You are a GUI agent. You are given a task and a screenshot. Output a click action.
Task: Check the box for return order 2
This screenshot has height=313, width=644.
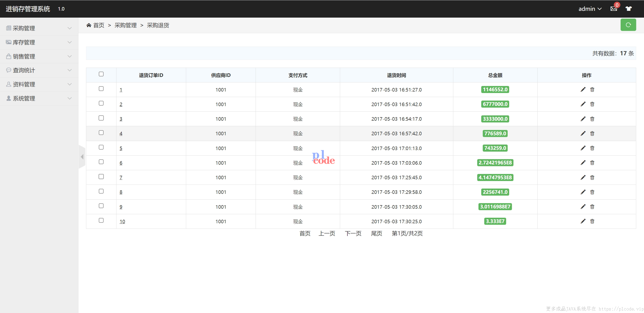pyautogui.click(x=101, y=103)
